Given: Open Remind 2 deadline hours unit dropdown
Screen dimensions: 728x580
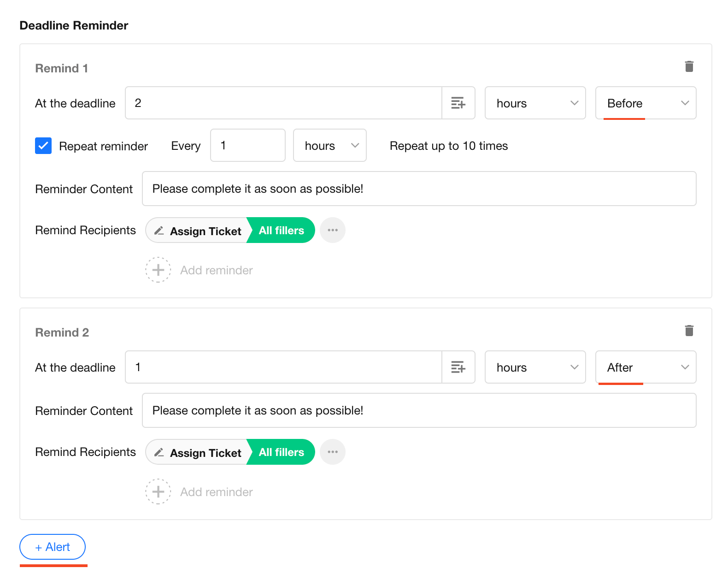Looking at the screenshot, I should (535, 367).
